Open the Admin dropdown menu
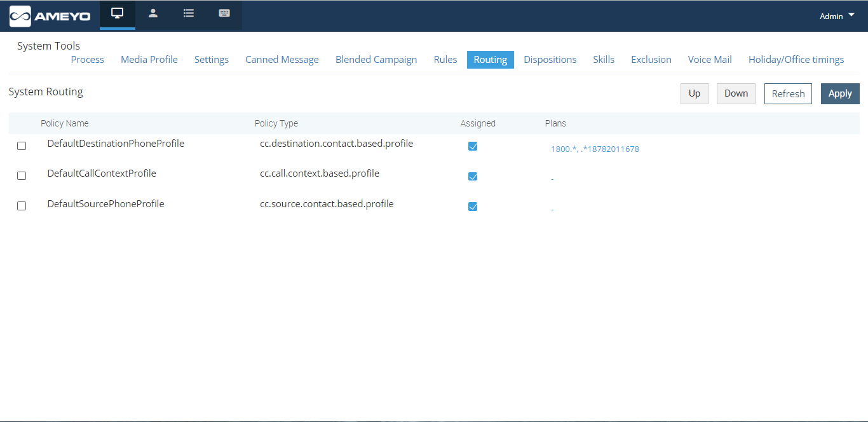Screen dimensions: 868x422 [836, 16]
